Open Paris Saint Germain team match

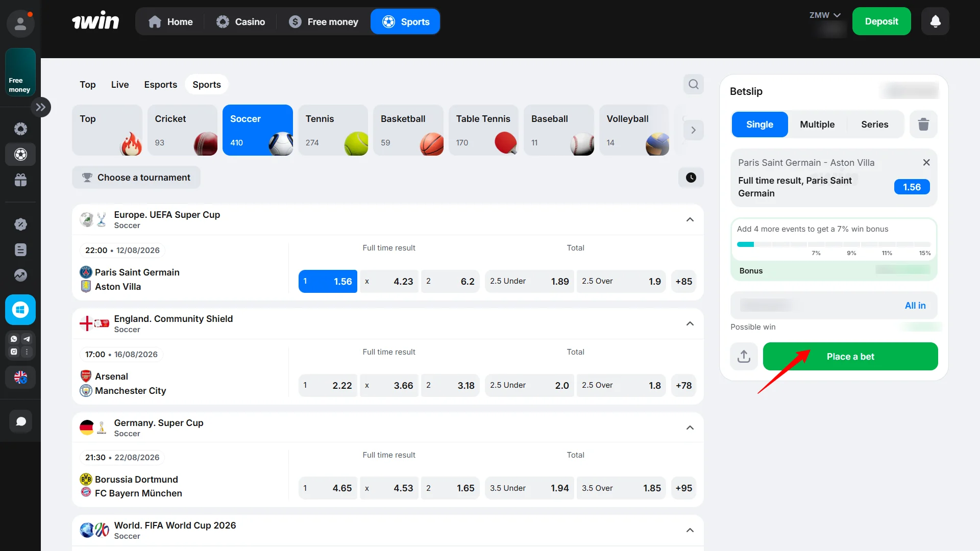point(137,272)
